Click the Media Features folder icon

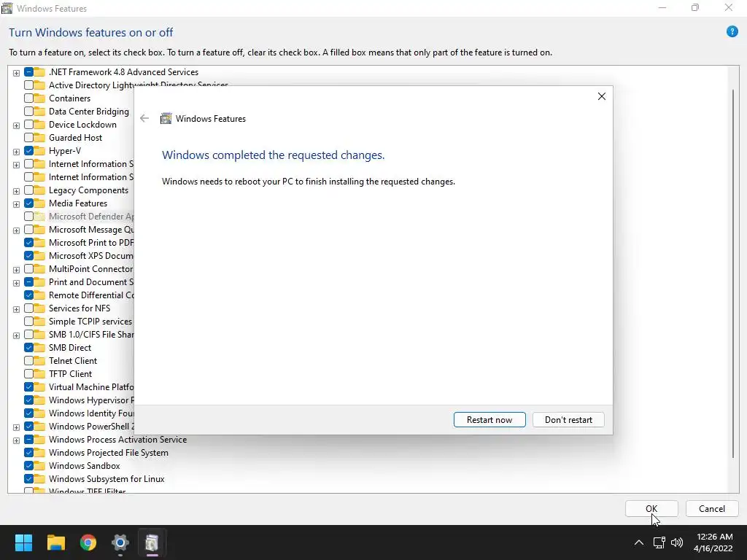point(39,203)
